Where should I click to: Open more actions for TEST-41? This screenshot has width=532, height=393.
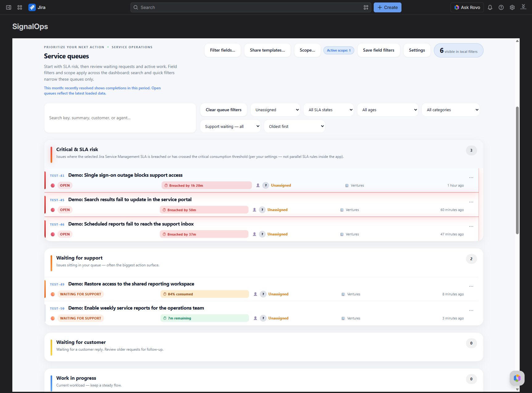point(471,178)
